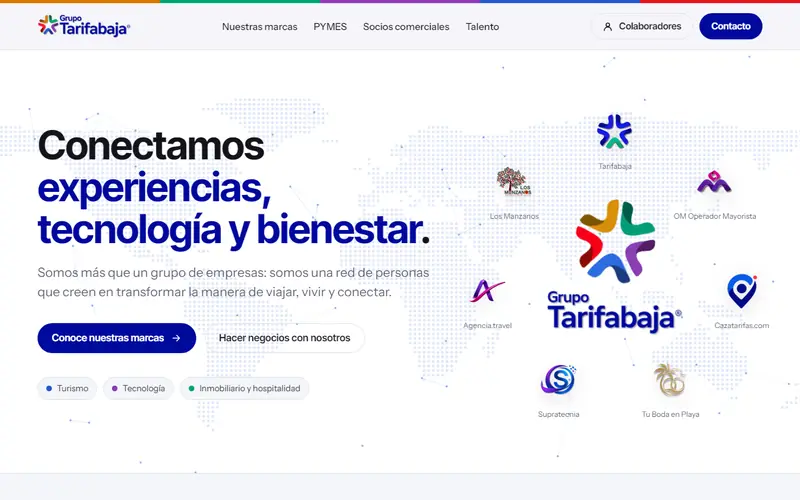Click the Tarifabaja star brand icon

614,132
